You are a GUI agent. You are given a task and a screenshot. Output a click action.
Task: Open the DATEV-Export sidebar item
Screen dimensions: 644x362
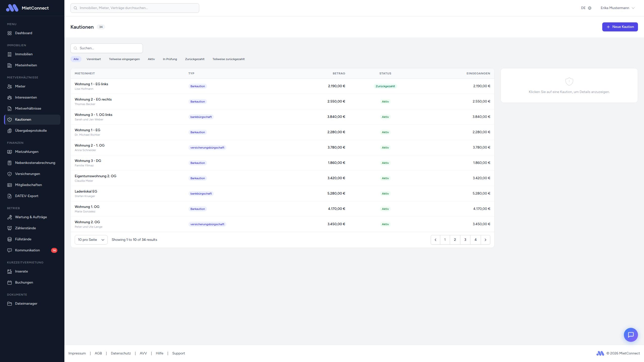coord(26,196)
